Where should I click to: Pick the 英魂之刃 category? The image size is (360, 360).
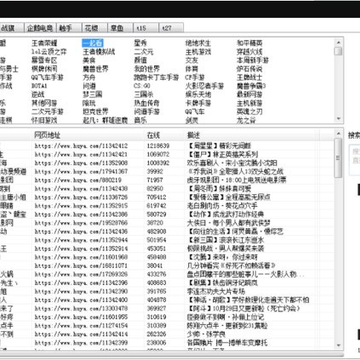(x=249, y=111)
